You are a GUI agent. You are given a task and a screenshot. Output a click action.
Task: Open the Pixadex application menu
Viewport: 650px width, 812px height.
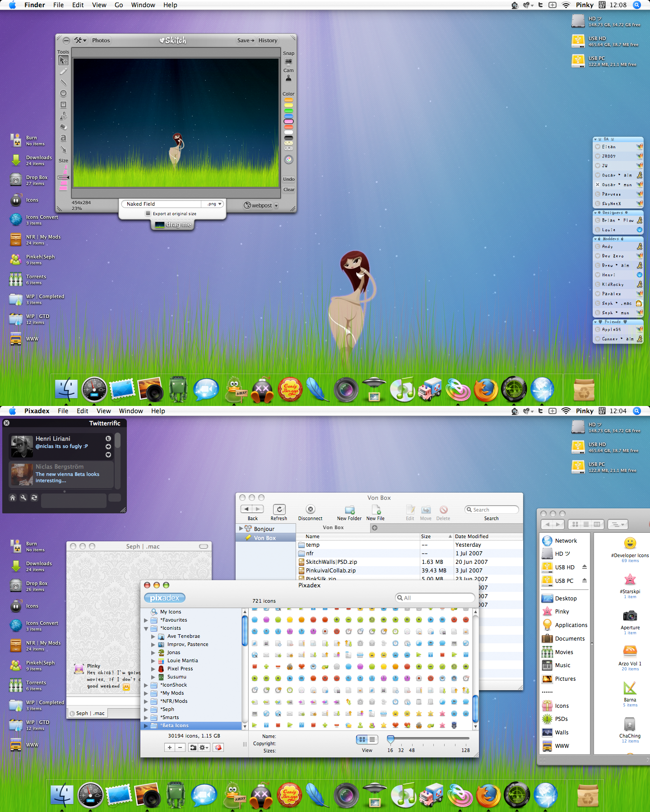pyautogui.click(x=37, y=411)
